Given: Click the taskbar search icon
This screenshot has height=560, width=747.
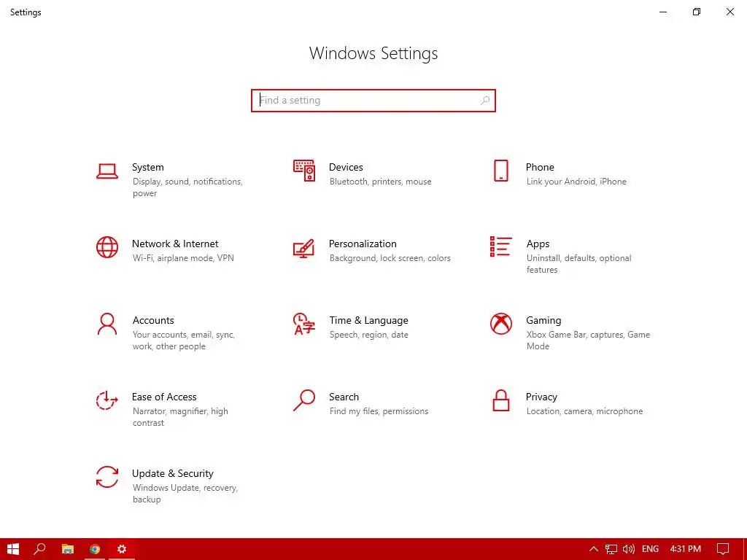Looking at the screenshot, I should coord(40,549).
